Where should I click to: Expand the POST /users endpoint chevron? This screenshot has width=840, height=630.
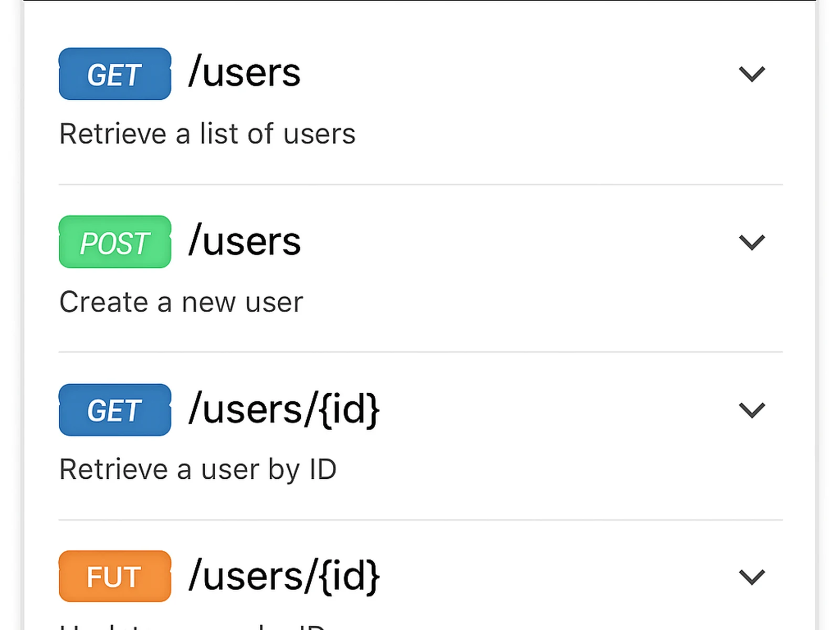coord(752,242)
